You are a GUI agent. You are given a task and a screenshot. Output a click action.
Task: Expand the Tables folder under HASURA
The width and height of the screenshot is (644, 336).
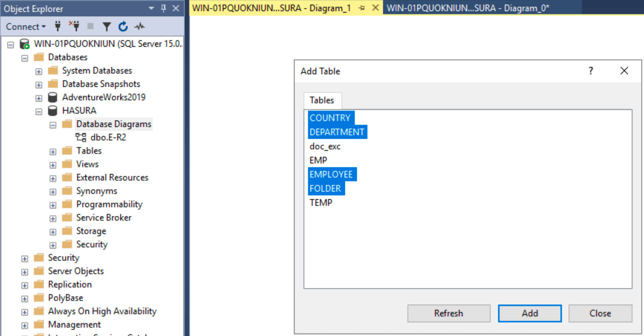point(53,152)
